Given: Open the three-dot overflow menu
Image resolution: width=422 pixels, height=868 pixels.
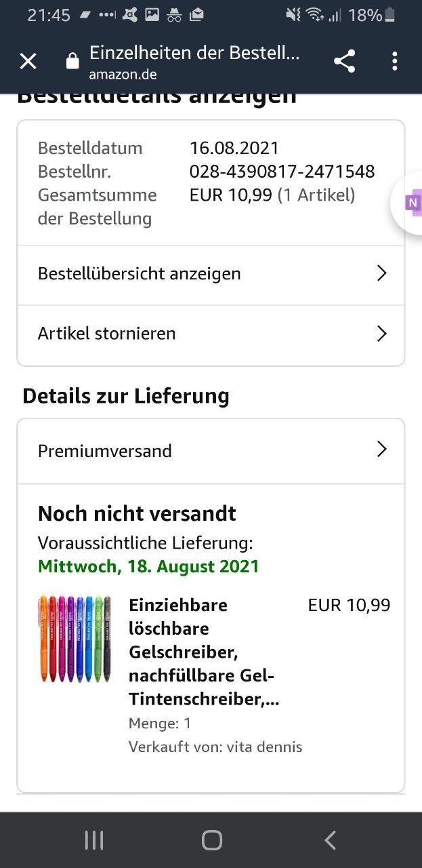Looking at the screenshot, I should pos(394,62).
